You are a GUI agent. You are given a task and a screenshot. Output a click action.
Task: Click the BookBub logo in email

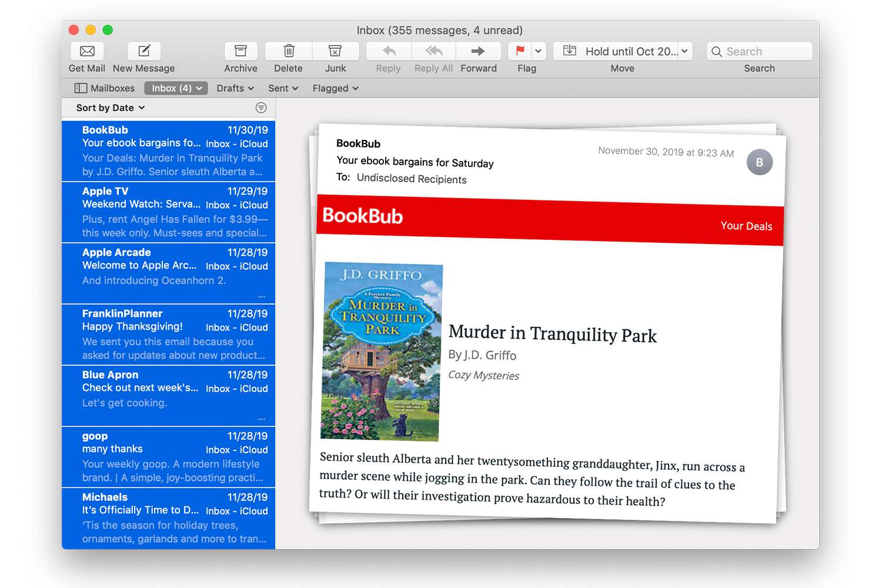[362, 216]
